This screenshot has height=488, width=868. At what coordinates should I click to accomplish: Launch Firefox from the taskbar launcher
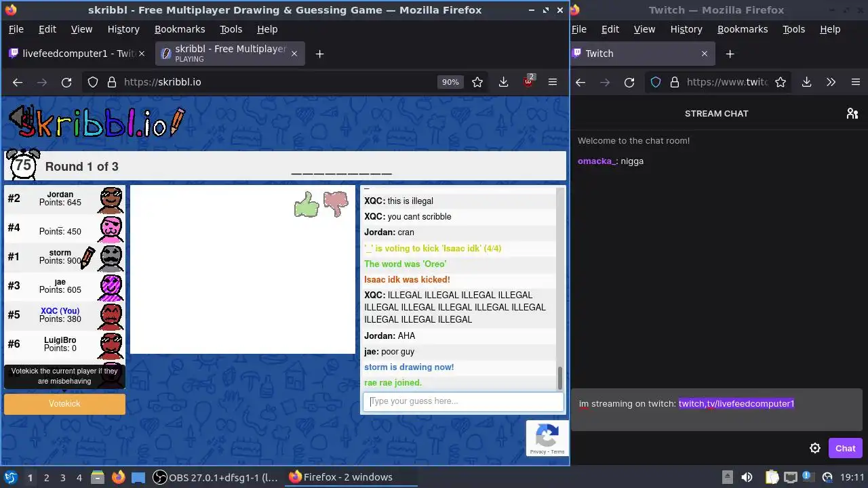[x=118, y=477]
